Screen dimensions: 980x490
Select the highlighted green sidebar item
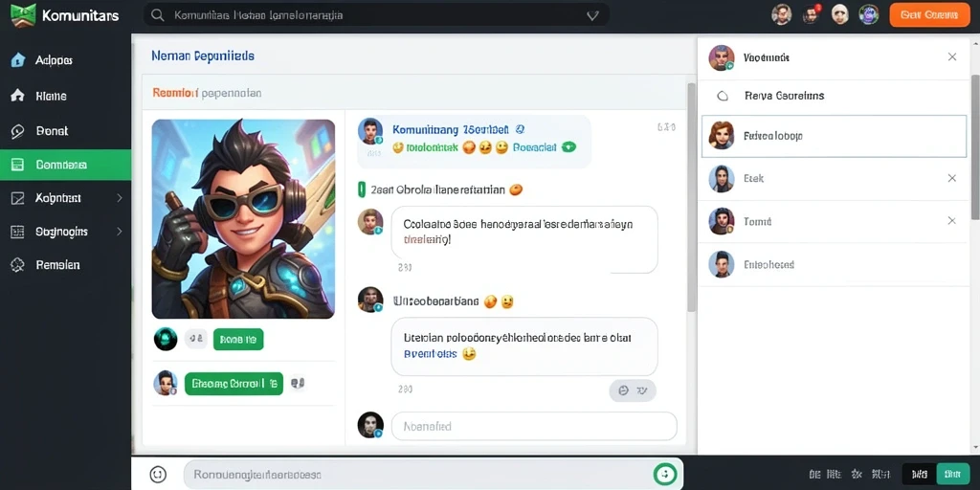[x=65, y=165]
